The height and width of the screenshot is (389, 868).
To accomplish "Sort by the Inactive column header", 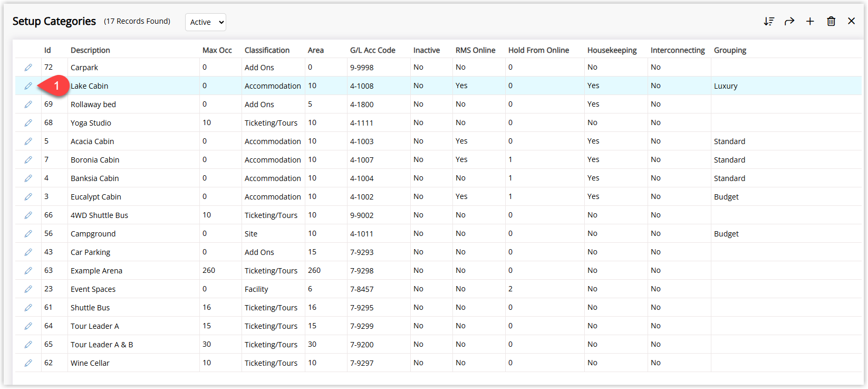I will [x=427, y=50].
